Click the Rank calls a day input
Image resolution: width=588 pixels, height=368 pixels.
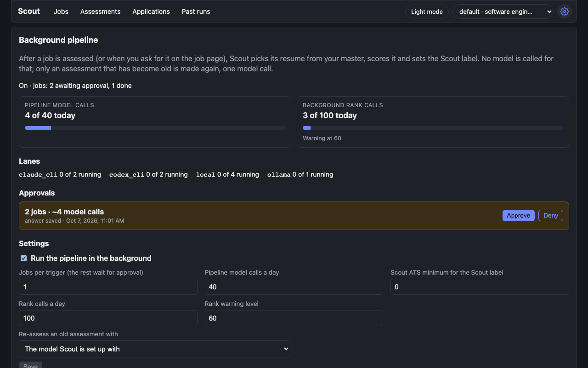(108, 318)
